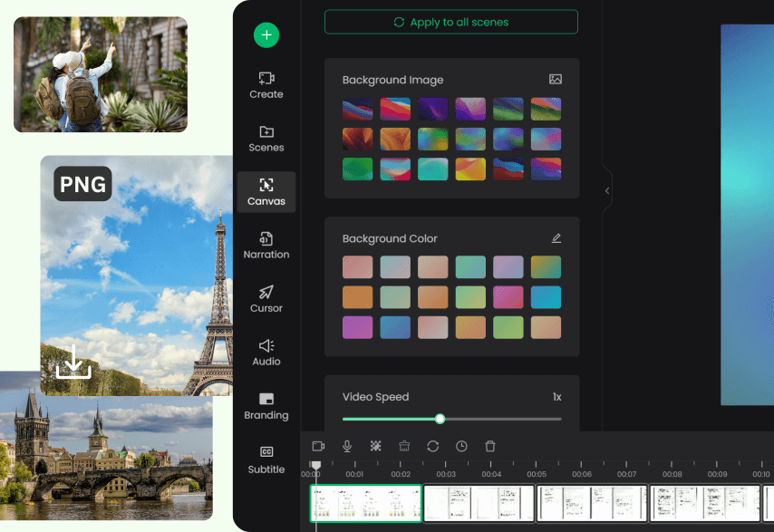
Task: Collapse the side panel with the chevron
Action: pos(606,189)
